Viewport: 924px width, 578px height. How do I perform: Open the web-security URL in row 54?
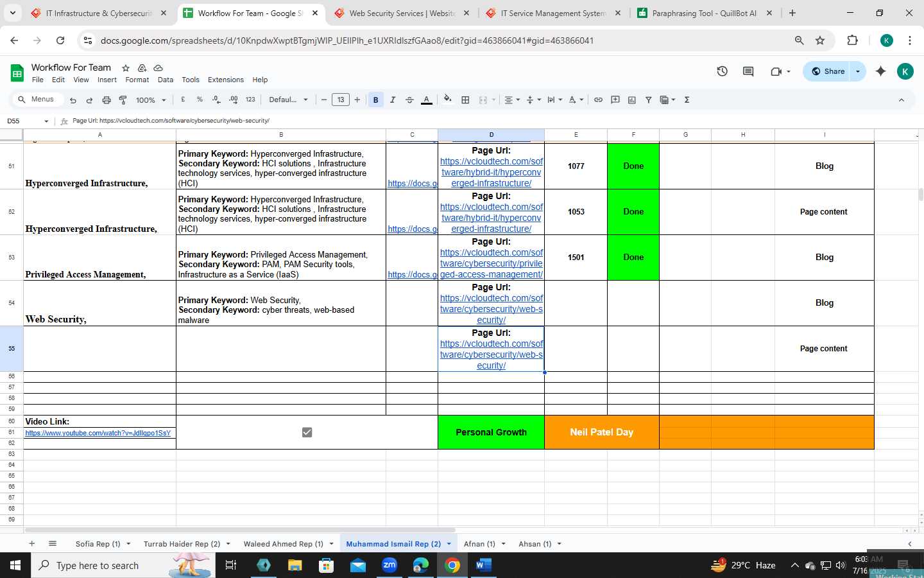click(492, 309)
